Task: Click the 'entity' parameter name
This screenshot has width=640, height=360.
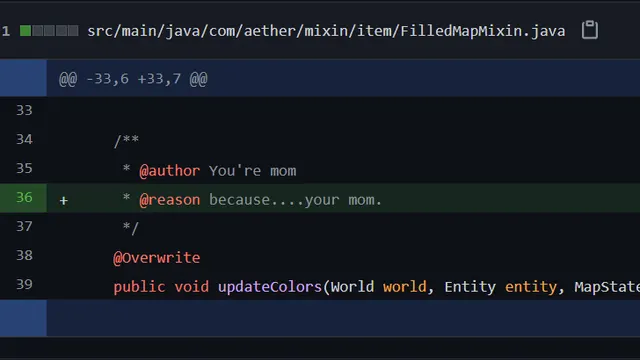Action: [x=531, y=287]
